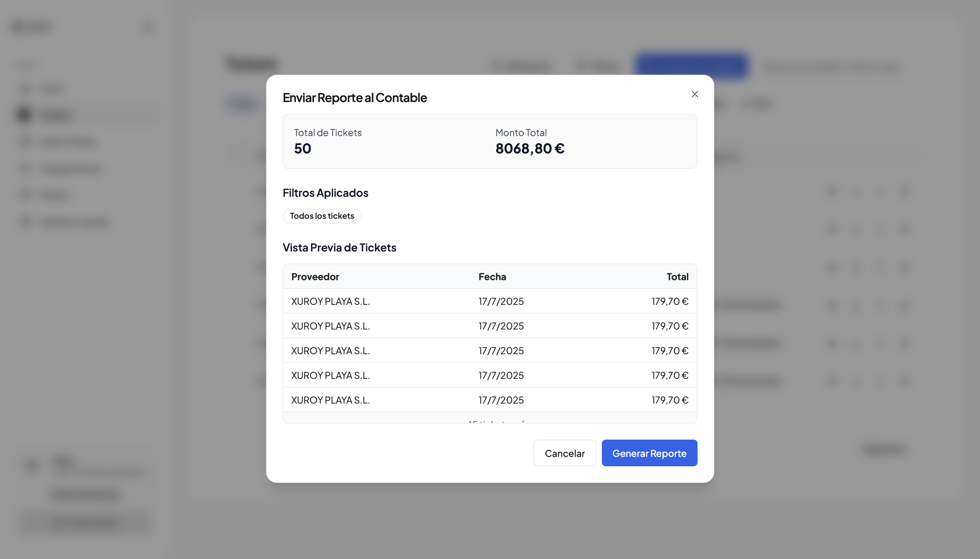This screenshot has height=559, width=980.
Task: Click the Total column header
Action: pos(677,276)
